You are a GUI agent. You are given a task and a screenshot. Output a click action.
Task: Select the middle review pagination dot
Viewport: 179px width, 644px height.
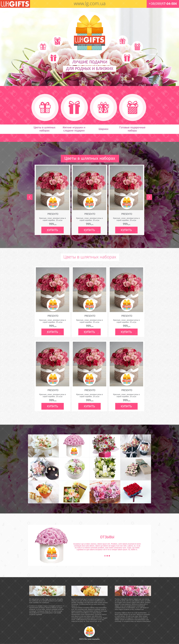click(x=107, y=556)
